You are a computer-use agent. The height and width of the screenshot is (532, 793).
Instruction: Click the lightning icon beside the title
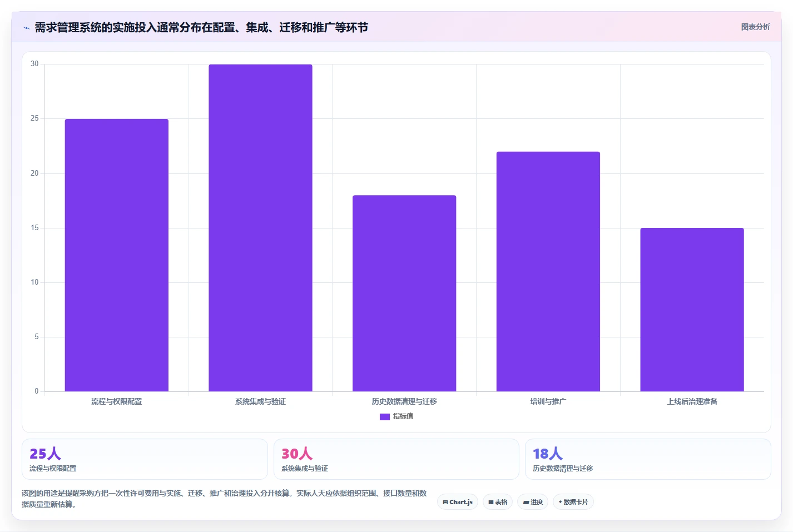(x=26, y=28)
